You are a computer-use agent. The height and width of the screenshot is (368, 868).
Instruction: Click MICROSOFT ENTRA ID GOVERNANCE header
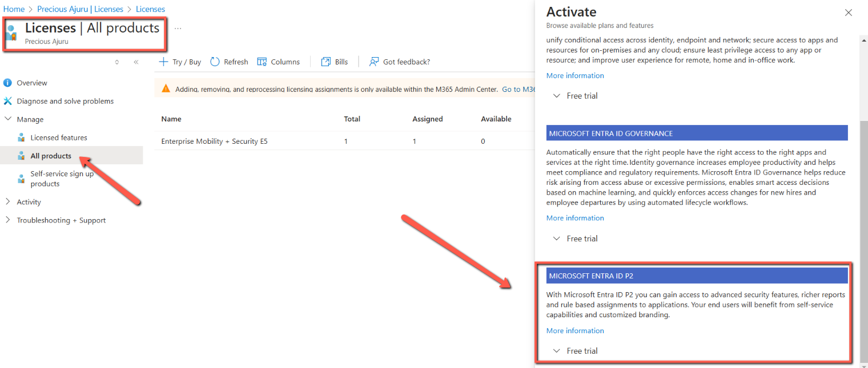(x=697, y=134)
